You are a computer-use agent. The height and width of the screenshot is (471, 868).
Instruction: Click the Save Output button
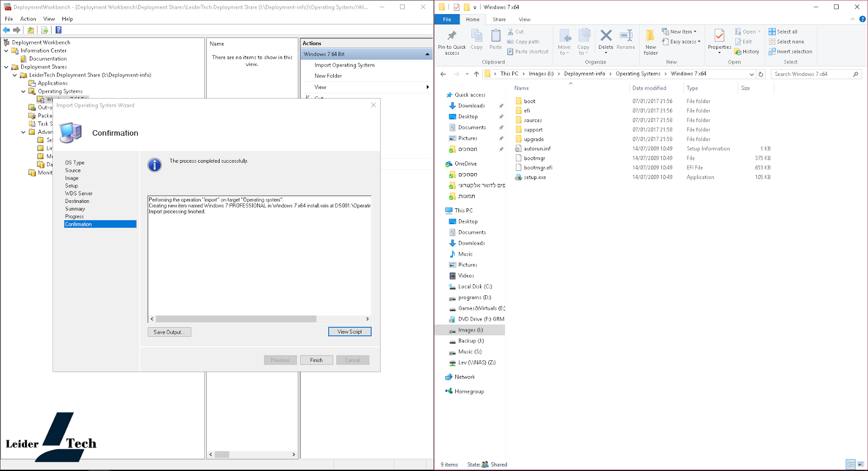169,332
